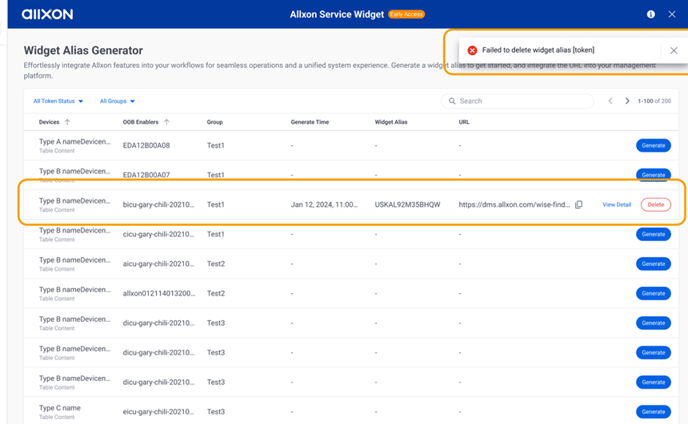Screen dimensions: 688x424
Task: Go to previous page of results
Action: pyautogui.click(x=610, y=101)
